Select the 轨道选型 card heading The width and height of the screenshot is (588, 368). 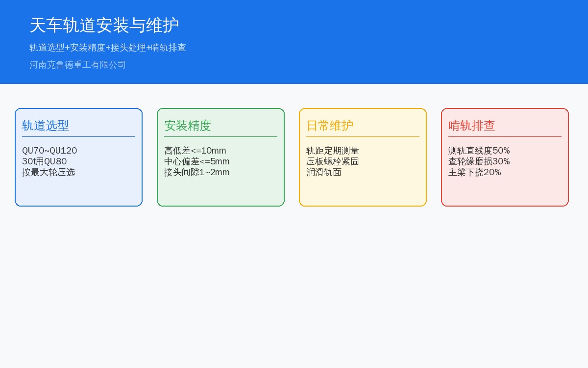pos(46,126)
